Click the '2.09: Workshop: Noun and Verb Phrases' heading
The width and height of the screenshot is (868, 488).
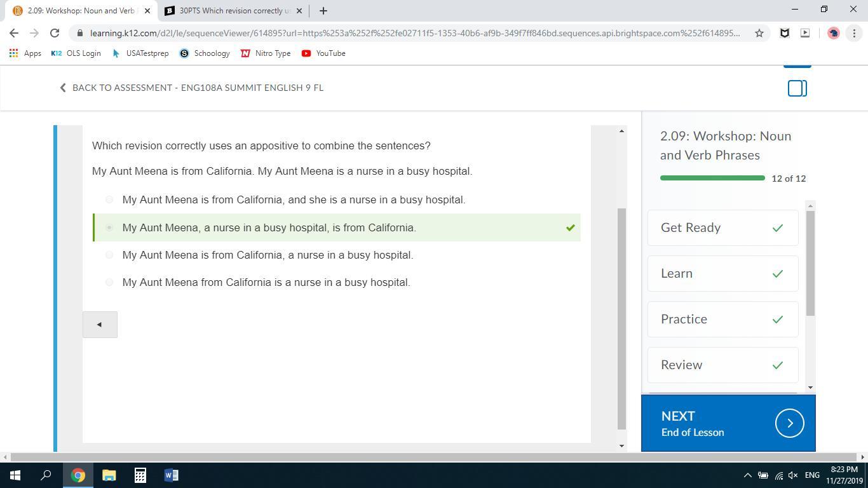(x=726, y=146)
